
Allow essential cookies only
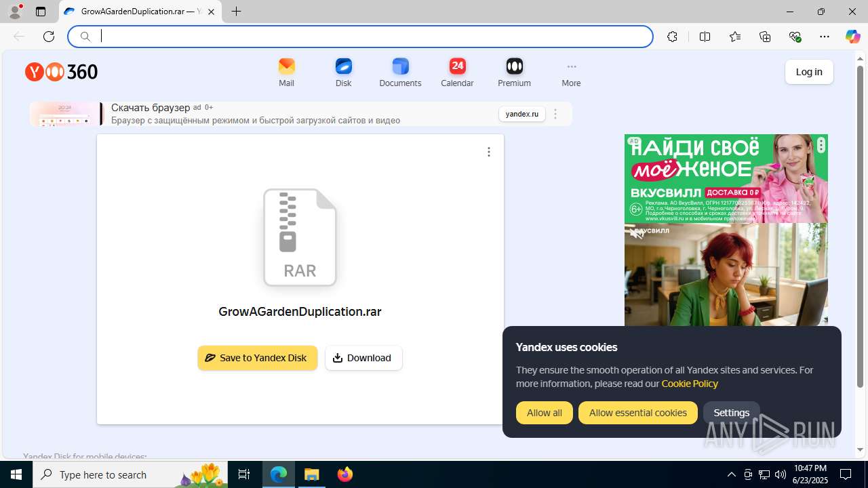(x=638, y=413)
